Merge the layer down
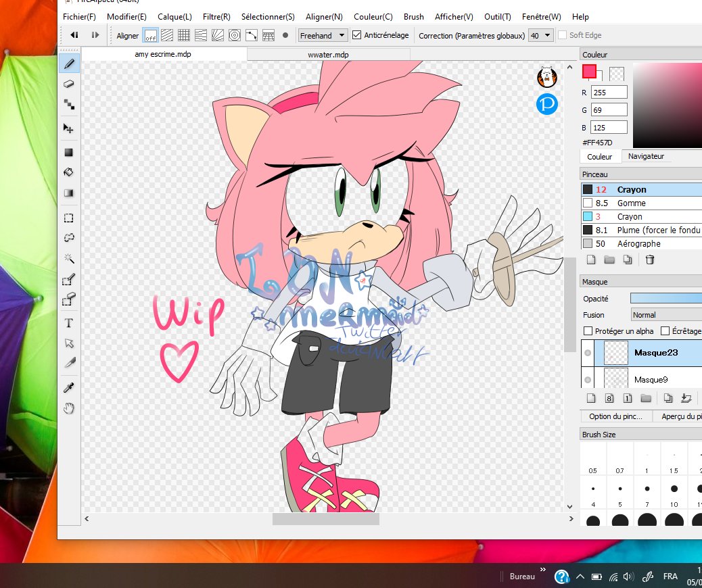Screen dimensions: 702x588 coord(686,398)
